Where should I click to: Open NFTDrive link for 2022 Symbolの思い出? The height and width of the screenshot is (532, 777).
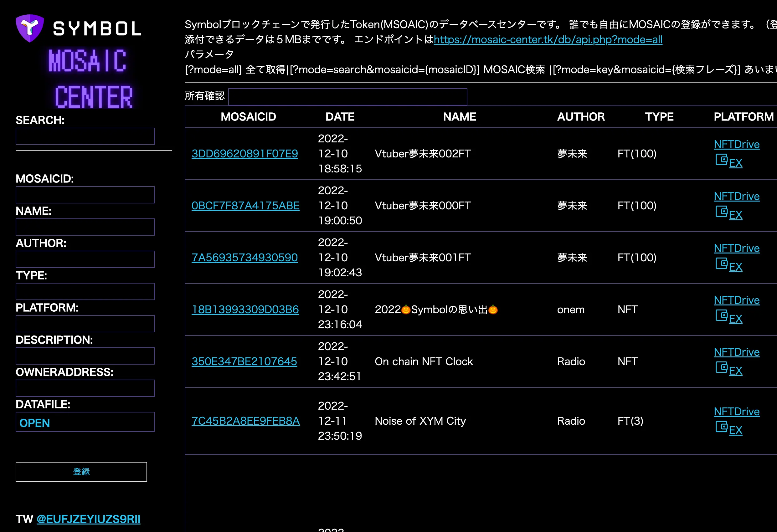(x=737, y=300)
